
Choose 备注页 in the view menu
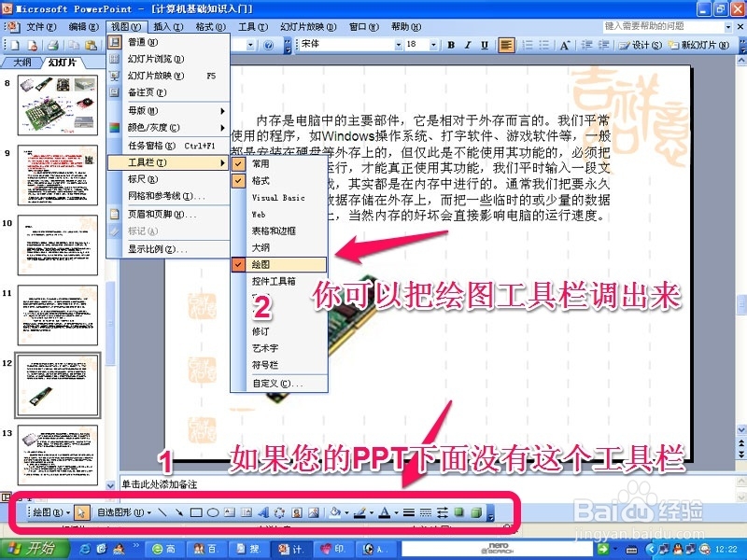(168, 92)
